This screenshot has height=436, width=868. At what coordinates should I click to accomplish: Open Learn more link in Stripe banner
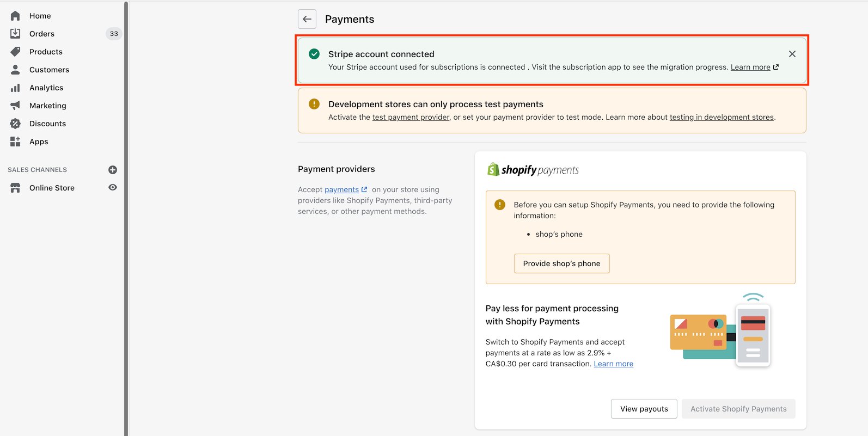[x=750, y=67]
